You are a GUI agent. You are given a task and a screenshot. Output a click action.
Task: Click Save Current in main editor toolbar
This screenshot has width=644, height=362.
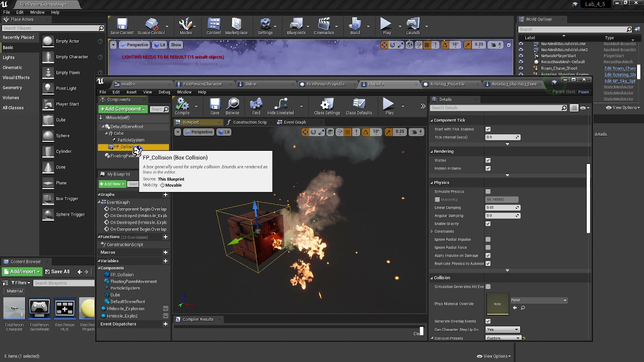click(122, 26)
